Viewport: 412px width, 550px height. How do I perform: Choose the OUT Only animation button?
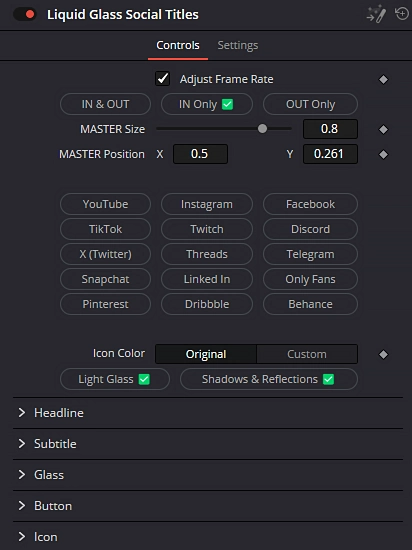click(x=310, y=104)
